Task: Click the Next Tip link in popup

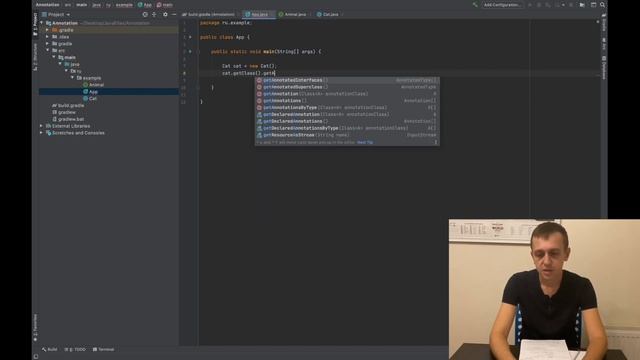Action: click(365, 142)
